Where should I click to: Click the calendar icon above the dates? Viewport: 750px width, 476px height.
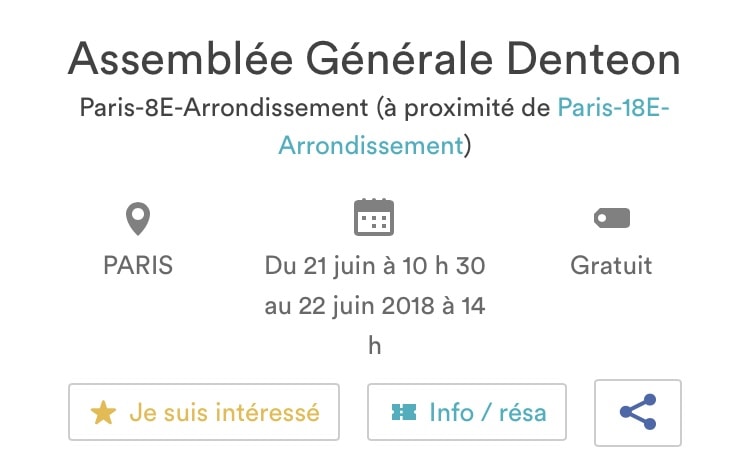pyautogui.click(x=374, y=217)
